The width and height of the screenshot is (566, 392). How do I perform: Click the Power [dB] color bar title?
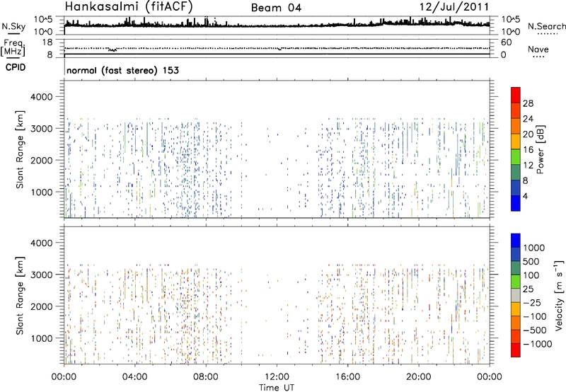[541, 149]
